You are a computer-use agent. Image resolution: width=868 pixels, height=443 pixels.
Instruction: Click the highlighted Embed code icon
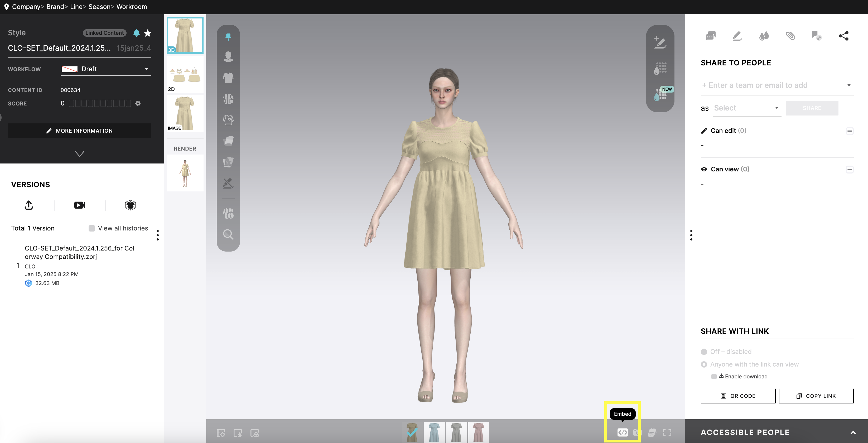click(x=622, y=432)
